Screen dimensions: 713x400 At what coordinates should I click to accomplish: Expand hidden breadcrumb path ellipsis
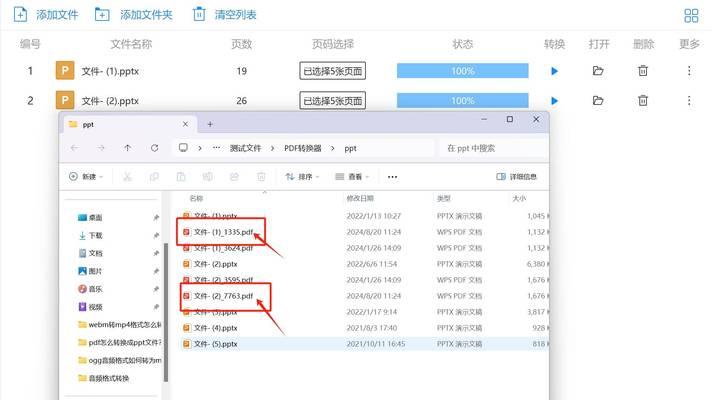tap(216, 148)
